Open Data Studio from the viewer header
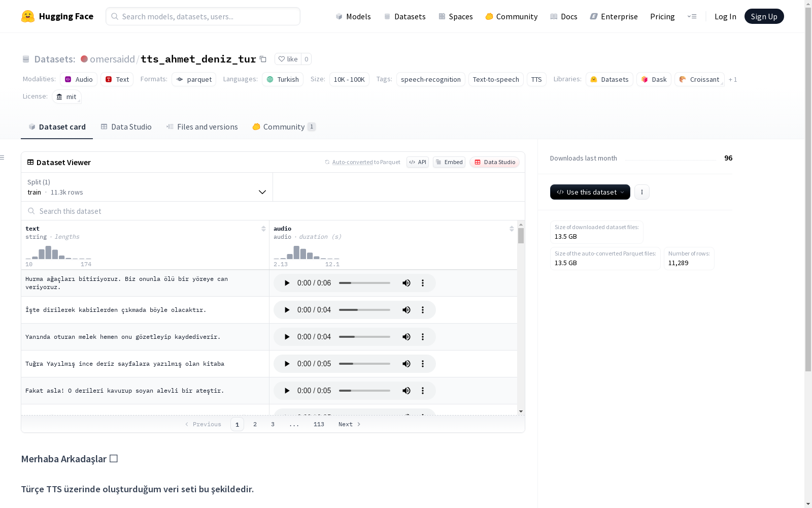The image size is (812, 508). pos(495,162)
